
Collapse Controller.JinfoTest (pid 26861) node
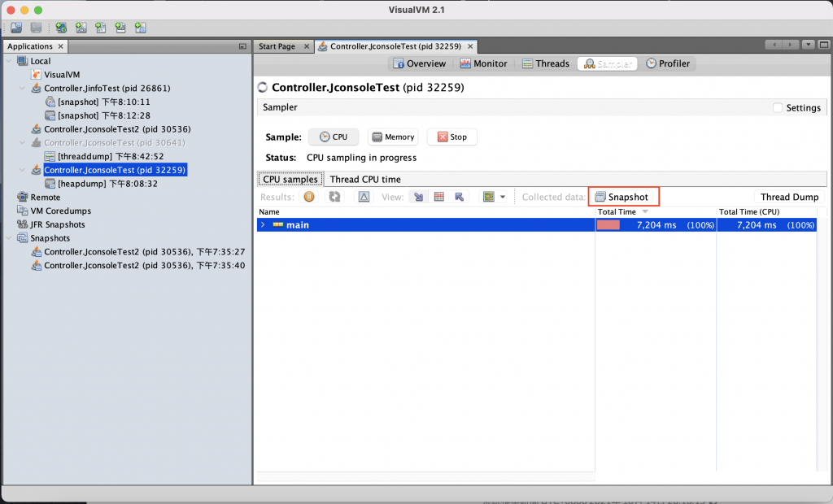22,88
